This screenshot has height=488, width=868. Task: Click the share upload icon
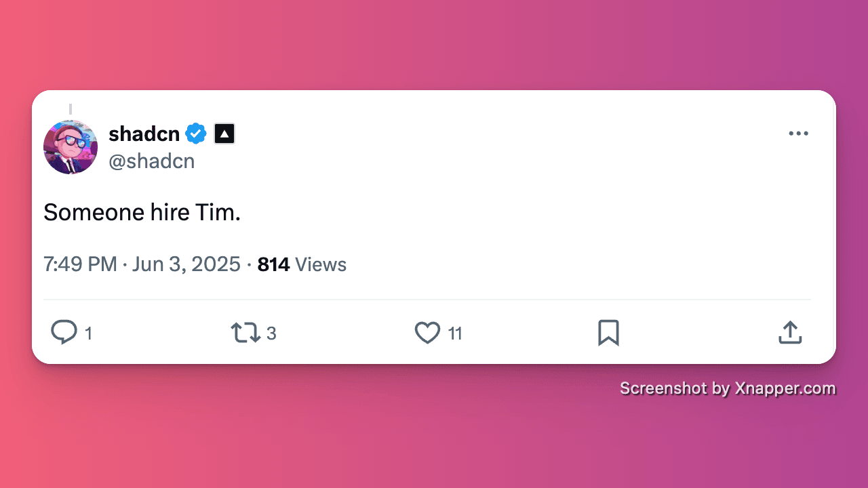point(789,332)
